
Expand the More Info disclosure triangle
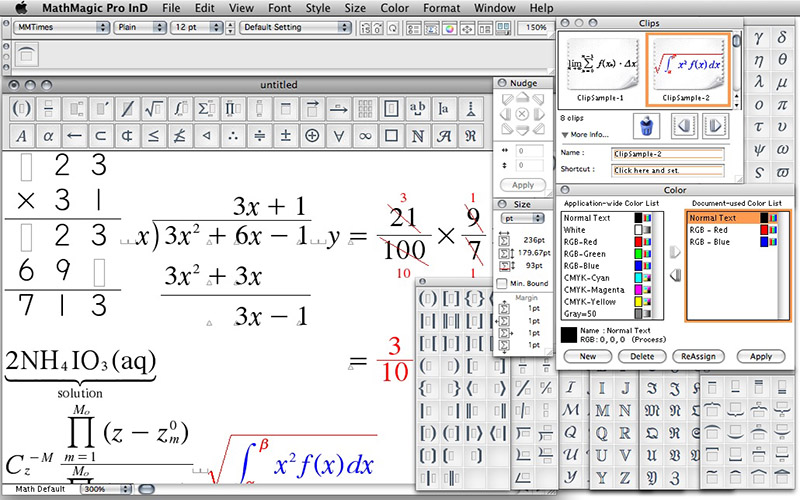[x=565, y=135]
